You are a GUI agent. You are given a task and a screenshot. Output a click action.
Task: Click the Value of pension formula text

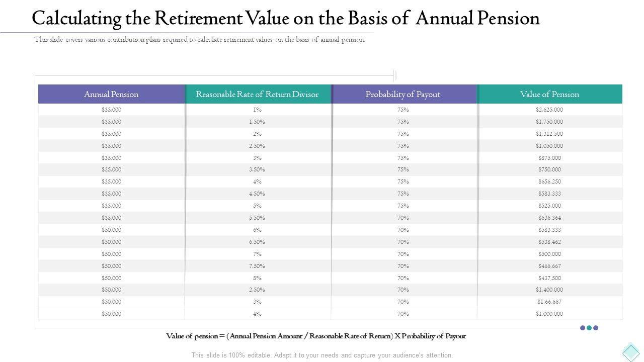point(316,336)
